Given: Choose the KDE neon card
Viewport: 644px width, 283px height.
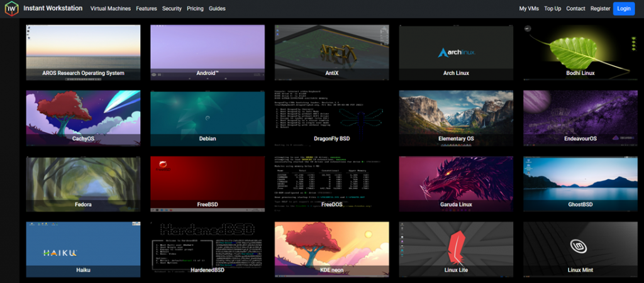Looking at the screenshot, I should (x=332, y=250).
